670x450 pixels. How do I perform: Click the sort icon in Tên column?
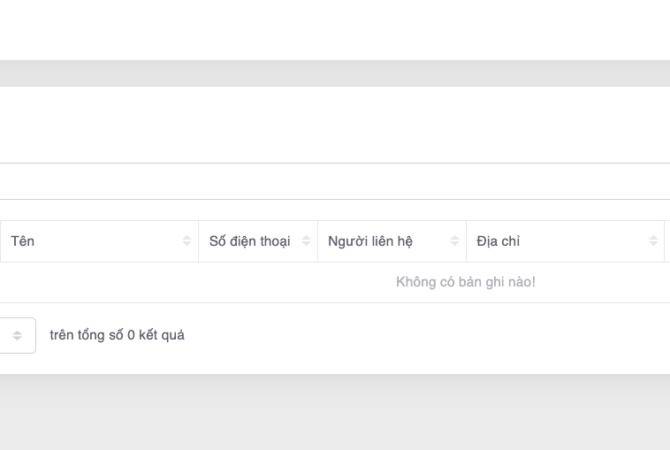pos(186,242)
